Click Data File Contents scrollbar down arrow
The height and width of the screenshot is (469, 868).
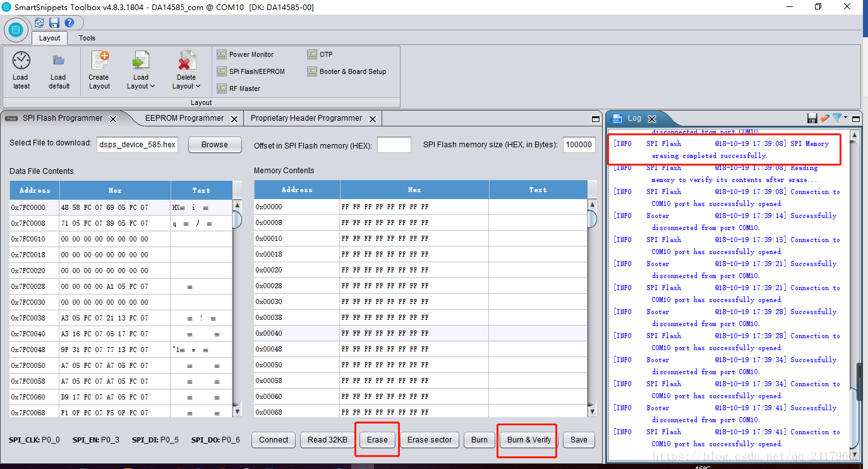[x=238, y=412]
